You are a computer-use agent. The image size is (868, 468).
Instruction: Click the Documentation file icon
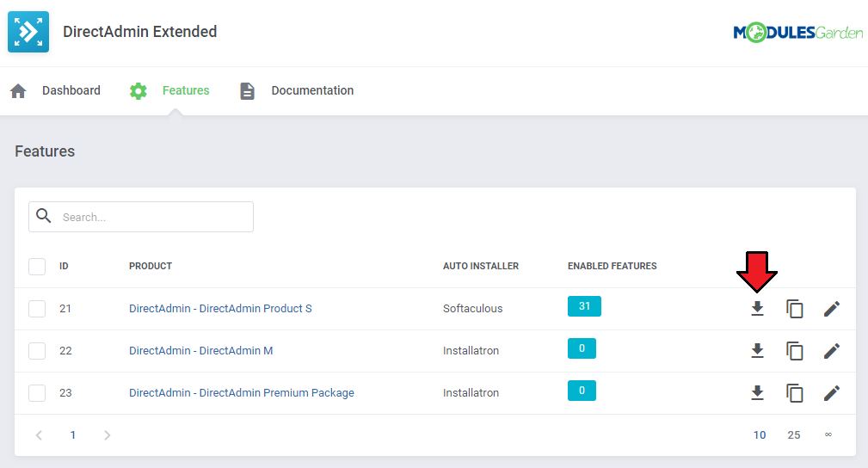click(248, 91)
